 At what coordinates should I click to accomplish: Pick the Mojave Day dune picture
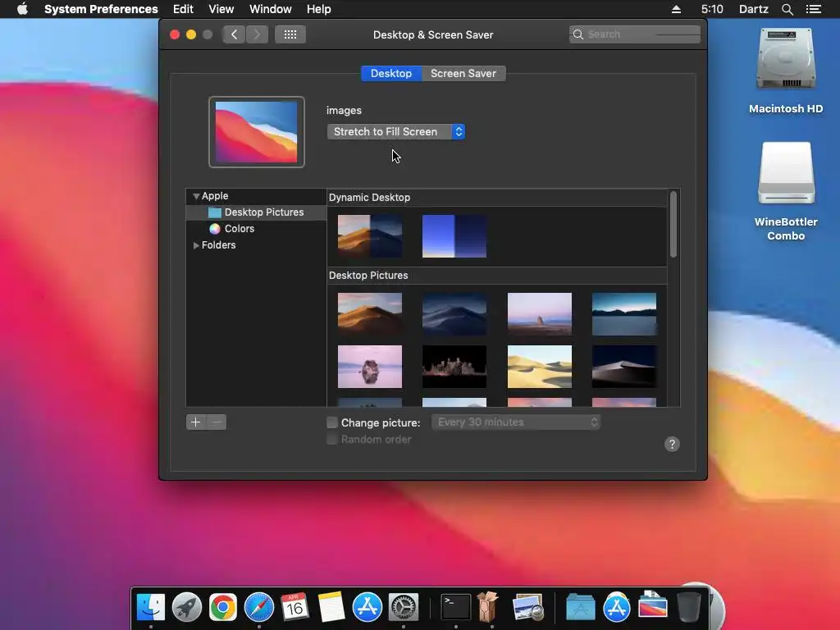coord(370,314)
